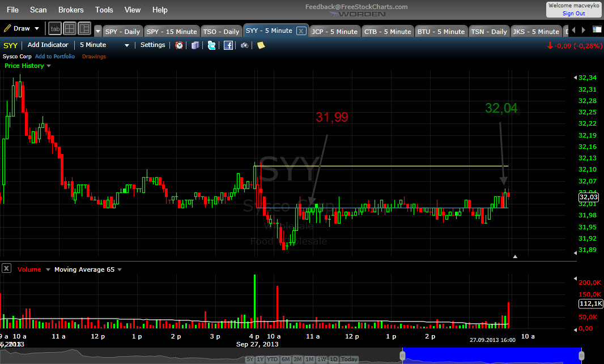This screenshot has width=604, height=364.
Task: Open the tab list dropdown arrow
Action: 98,32
